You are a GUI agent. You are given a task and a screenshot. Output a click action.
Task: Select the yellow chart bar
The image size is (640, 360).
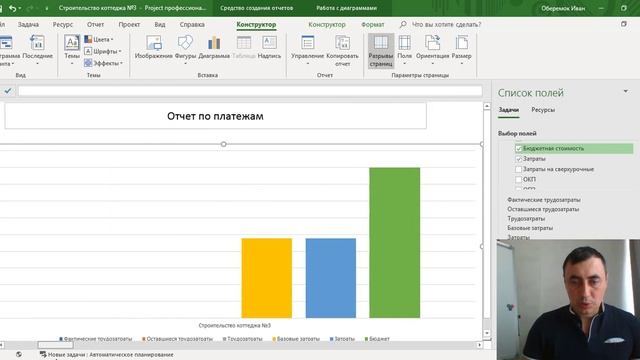[x=267, y=278]
